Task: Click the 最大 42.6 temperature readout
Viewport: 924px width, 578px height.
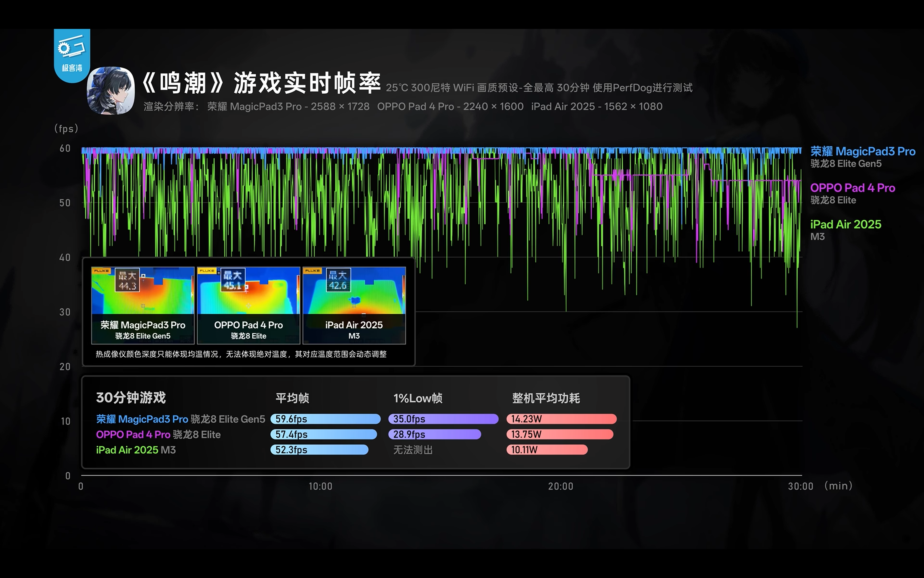Action: pos(338,280)
